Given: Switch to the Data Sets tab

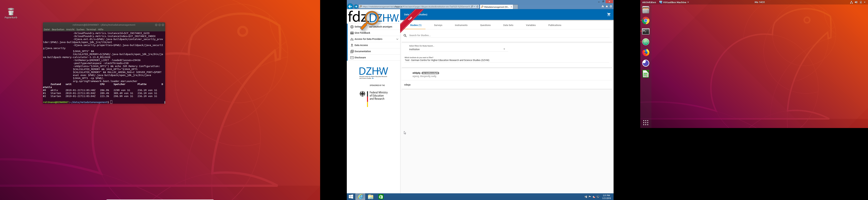Looking at the screenshot, I should click(508, 25).
